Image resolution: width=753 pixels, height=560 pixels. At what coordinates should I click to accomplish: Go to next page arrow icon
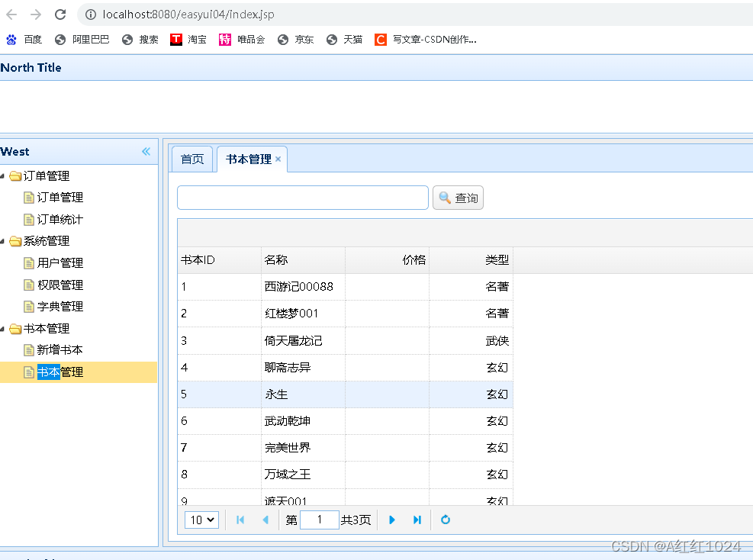pyautogui.click(x=391, y=520)
